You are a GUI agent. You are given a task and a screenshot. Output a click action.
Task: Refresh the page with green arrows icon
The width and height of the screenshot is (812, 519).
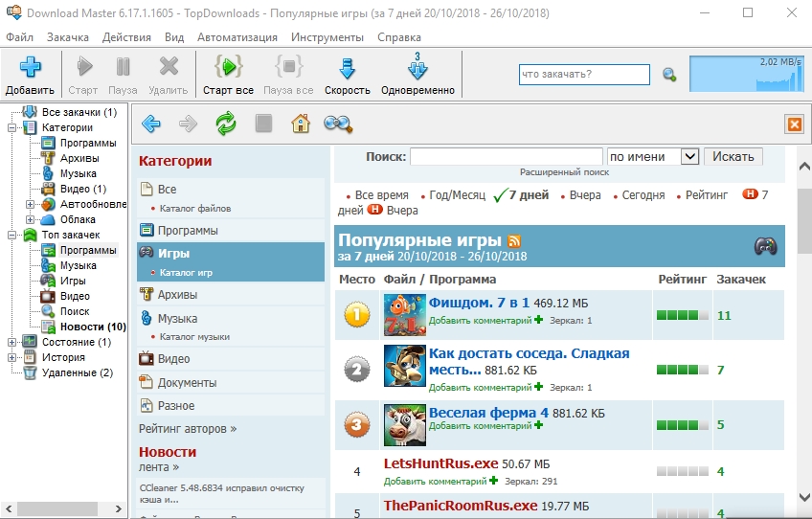tap(226, 124)
